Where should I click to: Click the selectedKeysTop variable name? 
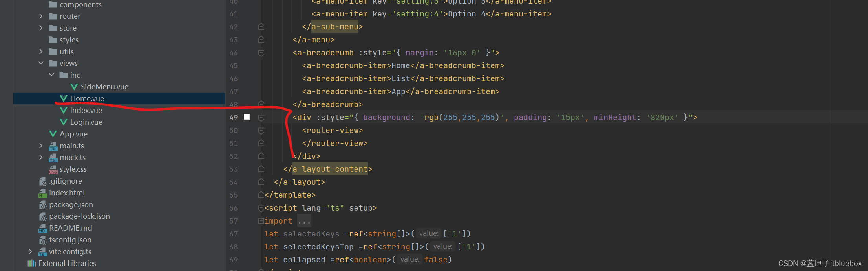(x=318, y=247)
